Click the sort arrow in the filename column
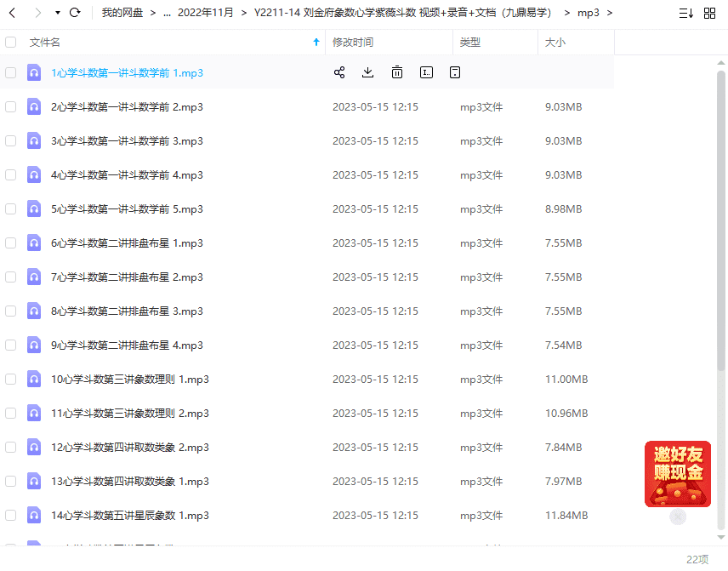 pyautogui.click(x=316, y=42)
